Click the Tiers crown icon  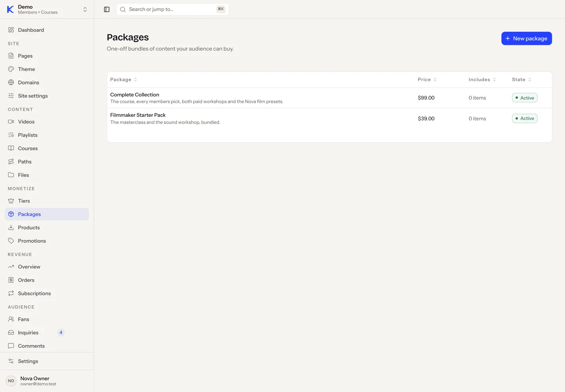[11, 201]
